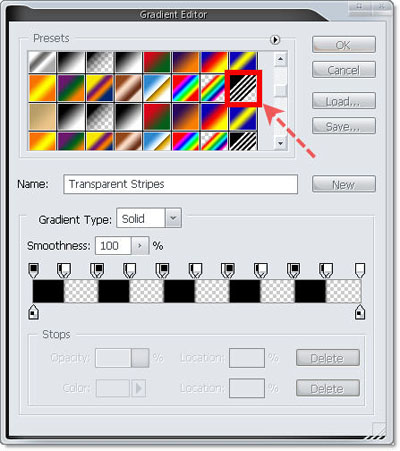Click the opacity stop Location field
Image resolution: width=400 pixels, height=451 pixels.
(247, 358)
